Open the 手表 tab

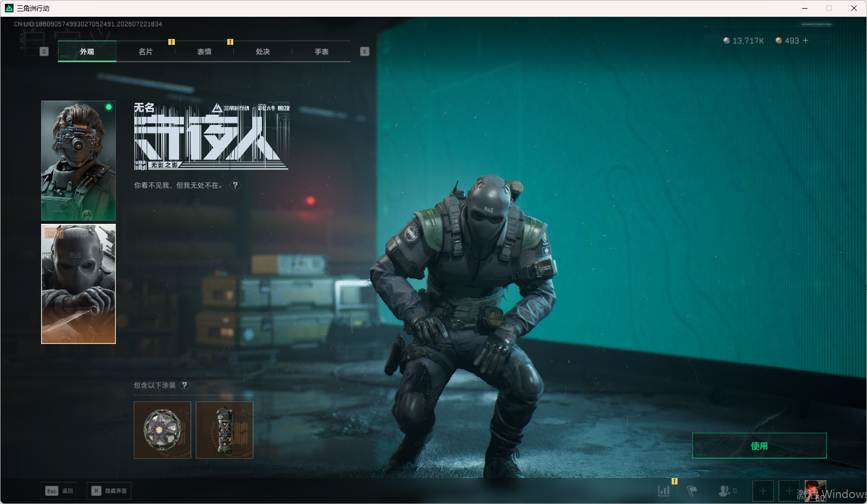321,51
